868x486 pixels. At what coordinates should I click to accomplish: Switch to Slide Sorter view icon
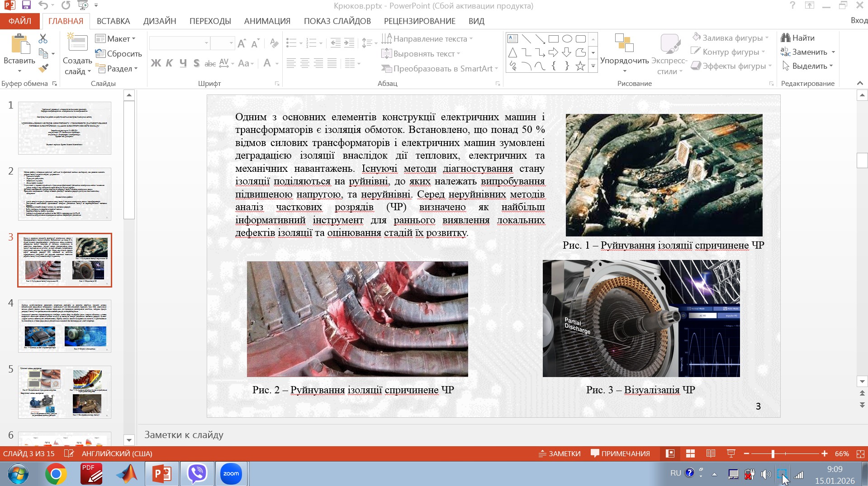pyautogui.click(x=690, y=453)
